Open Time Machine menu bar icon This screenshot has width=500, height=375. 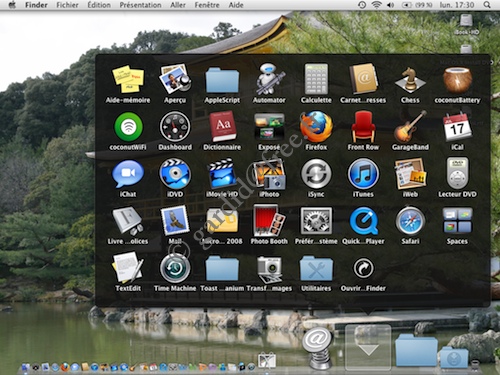(362, 5)
